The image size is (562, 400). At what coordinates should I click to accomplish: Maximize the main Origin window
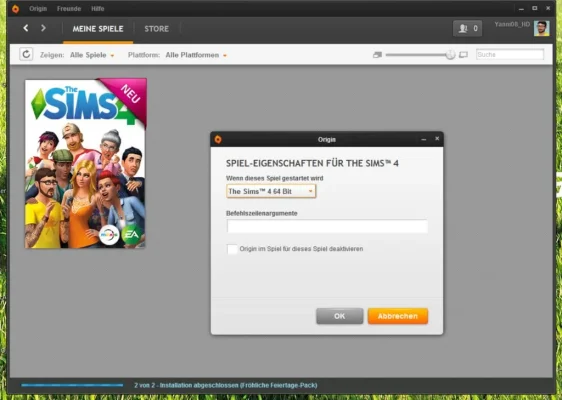(534, 8)
